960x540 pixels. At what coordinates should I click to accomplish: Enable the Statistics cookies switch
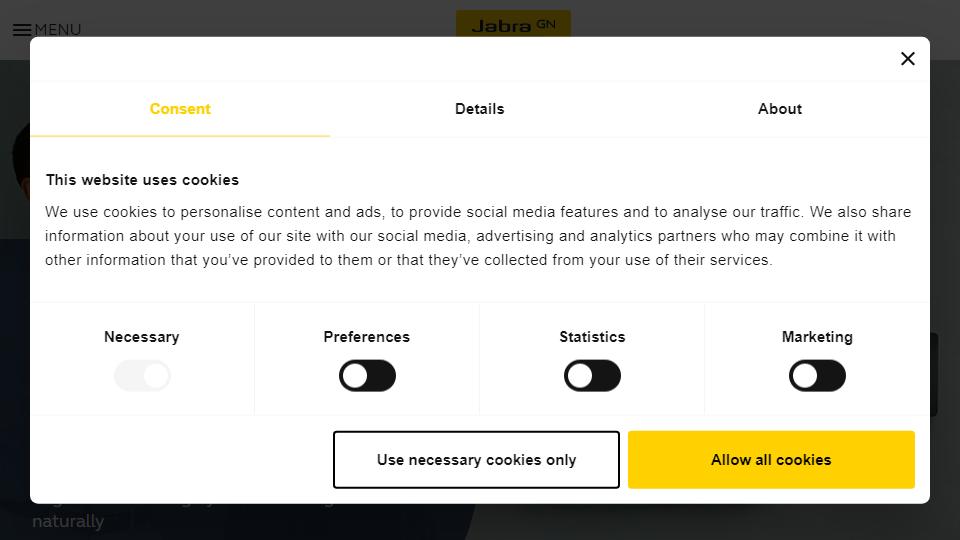point(592,375)
